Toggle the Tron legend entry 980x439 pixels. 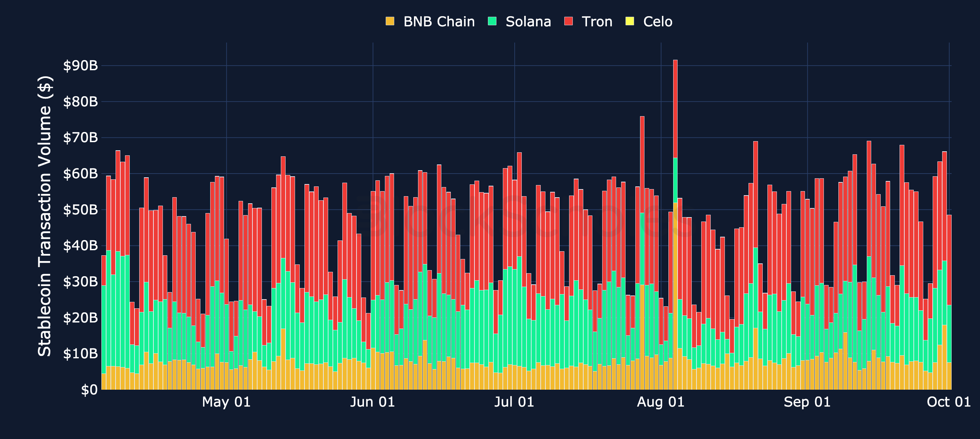588,22
